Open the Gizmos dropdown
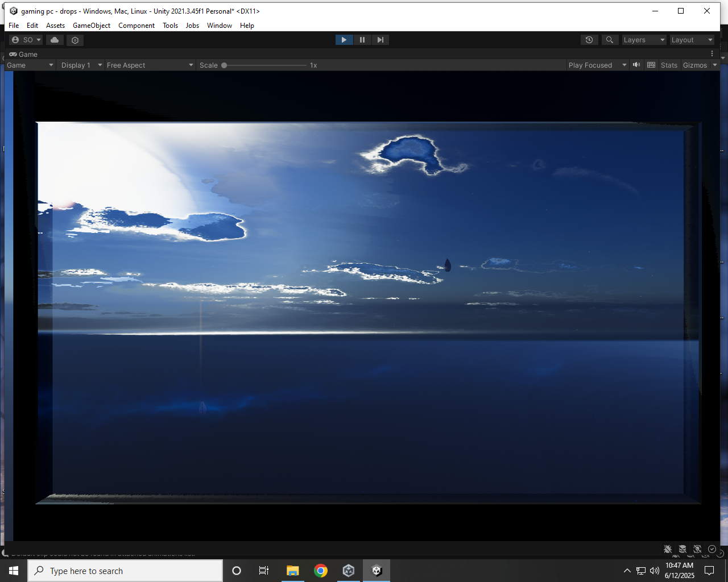 coord(698,65)
